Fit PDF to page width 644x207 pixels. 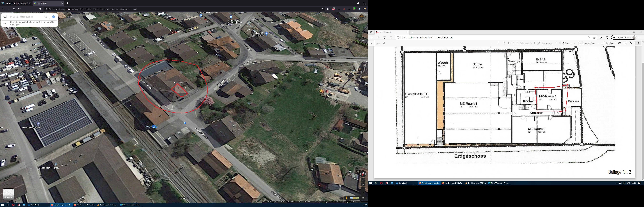point(509,43)
